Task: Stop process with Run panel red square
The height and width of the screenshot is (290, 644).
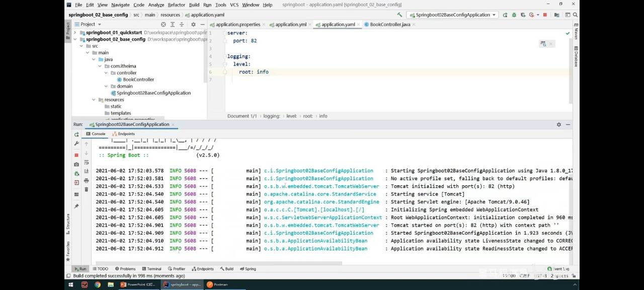Action: [x=76, y=155]
